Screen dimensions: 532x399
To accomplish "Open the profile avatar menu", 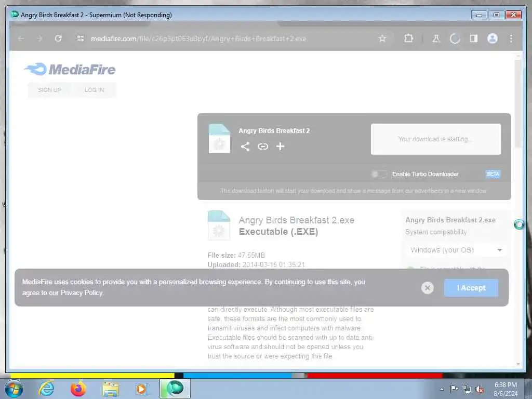I will coord(493,38).
